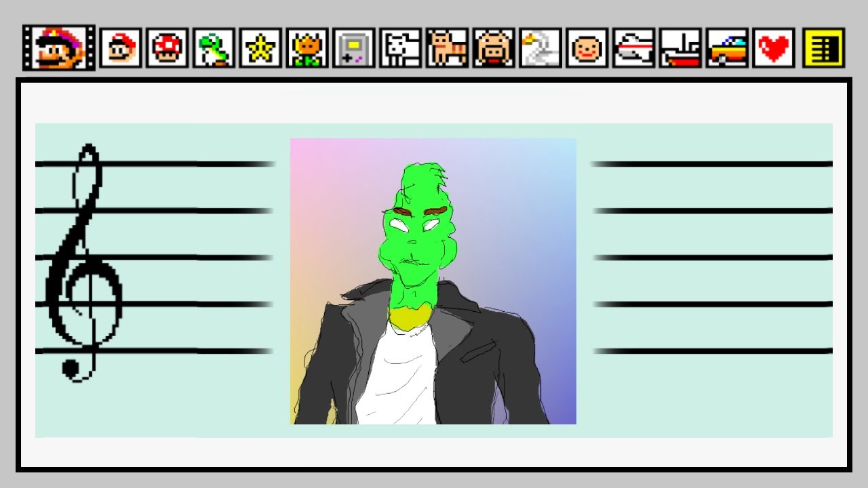
Task: Pick the yellow star instrument
Action: pos(260,48)
